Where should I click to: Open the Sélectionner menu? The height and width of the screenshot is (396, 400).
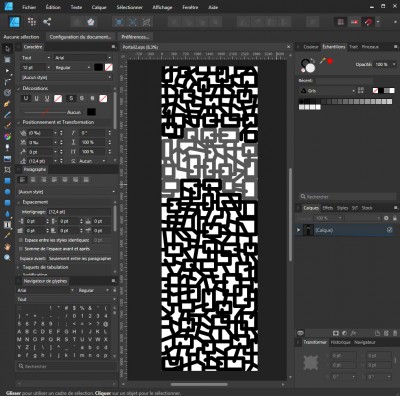[130, 7]
